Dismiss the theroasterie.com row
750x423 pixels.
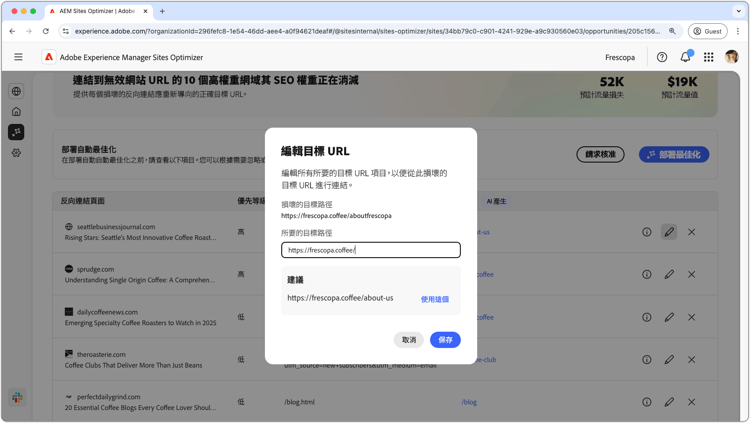pyautogui.click(x=692, y=360)
